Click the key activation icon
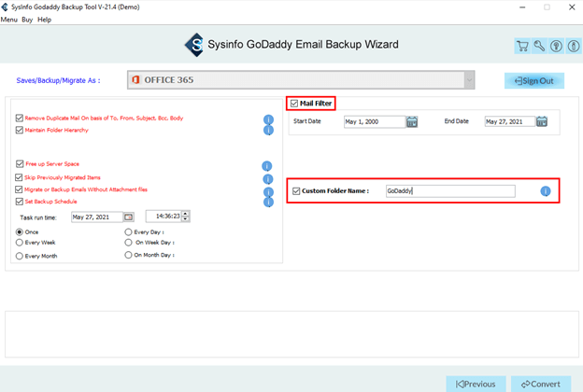The image size is (583, 392). (539, 46)
